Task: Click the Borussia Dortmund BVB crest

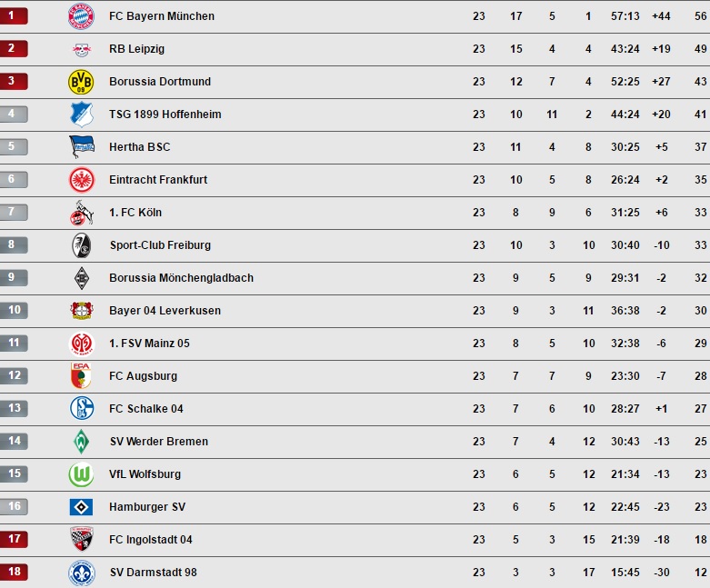Action: pos(81,82)
